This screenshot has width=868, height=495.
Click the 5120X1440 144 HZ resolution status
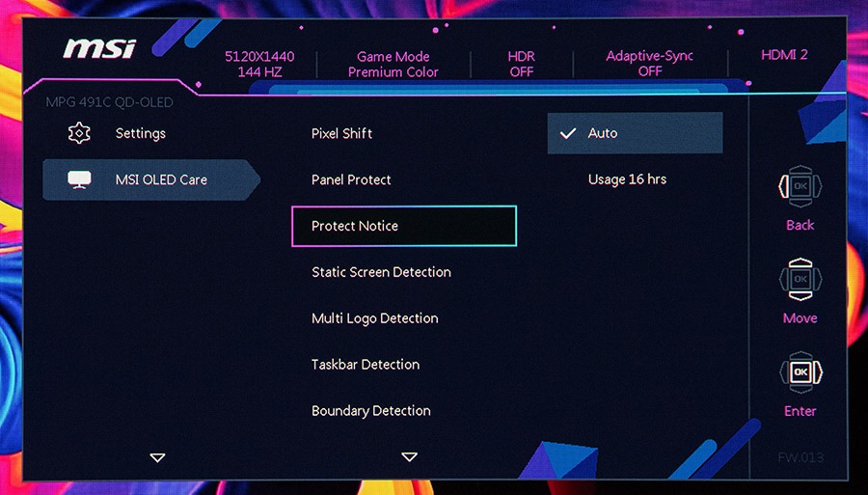(x=259, y=65)
